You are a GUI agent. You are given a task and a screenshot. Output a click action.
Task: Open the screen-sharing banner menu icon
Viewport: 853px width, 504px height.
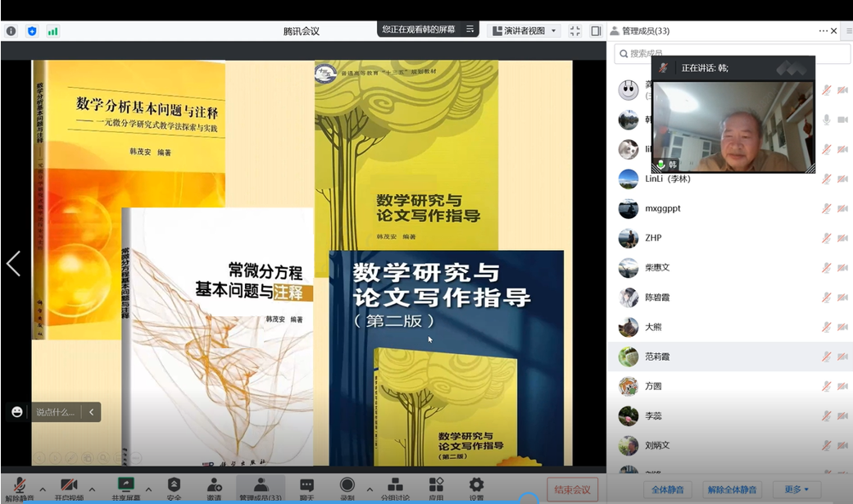coord(470,30)
